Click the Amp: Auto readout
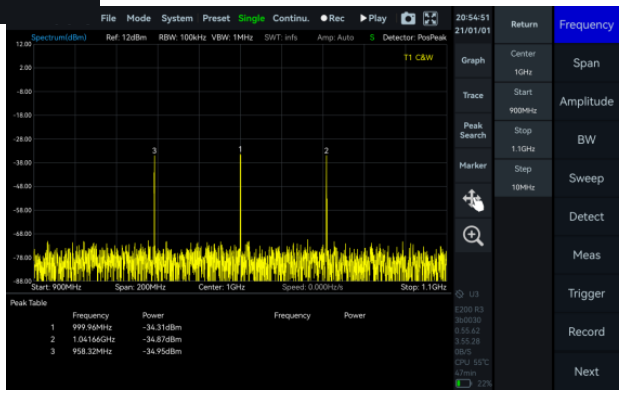Screen dimensions: 625x396 [x=335, y=37]
